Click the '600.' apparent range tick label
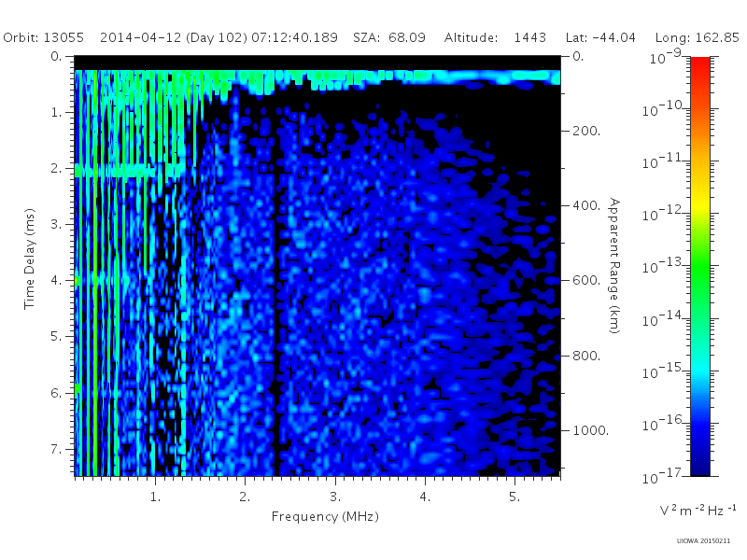The height and width of the screenshot is (560, 747). (586, 280)
